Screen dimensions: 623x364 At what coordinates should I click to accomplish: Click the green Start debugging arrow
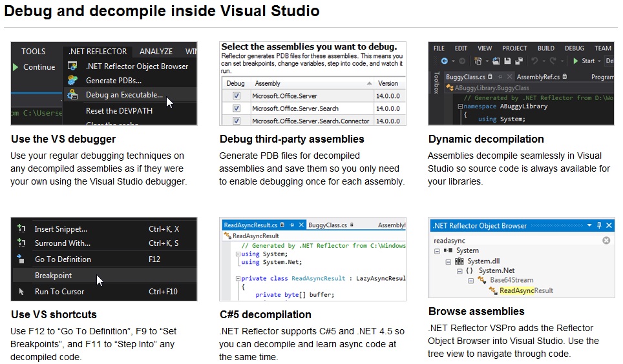tap(576, 61)
